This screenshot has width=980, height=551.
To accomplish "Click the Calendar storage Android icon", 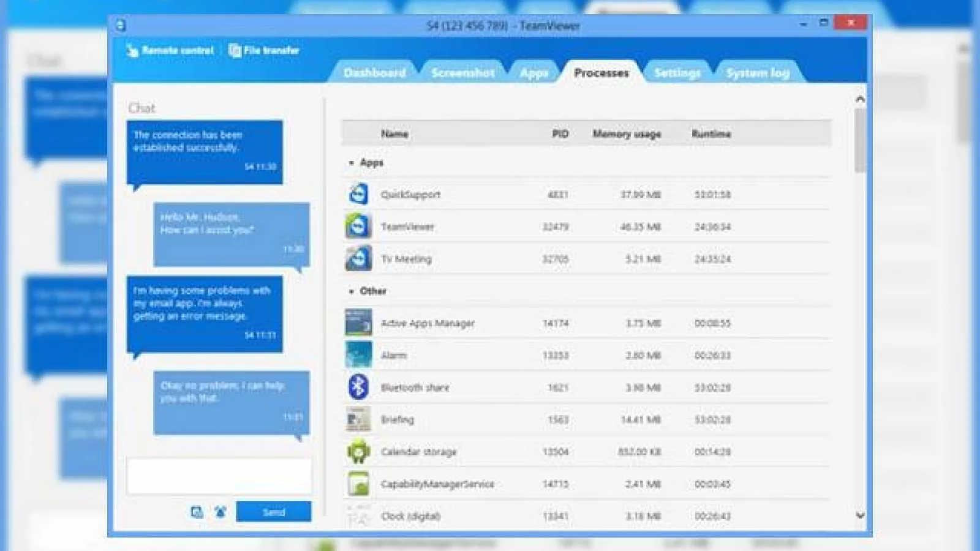I will coord(358,451).
